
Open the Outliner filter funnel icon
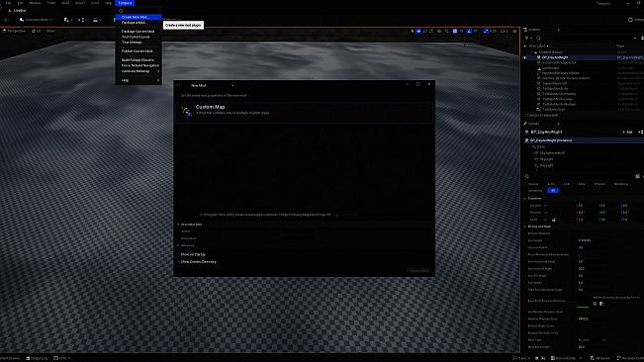[528, 38]
